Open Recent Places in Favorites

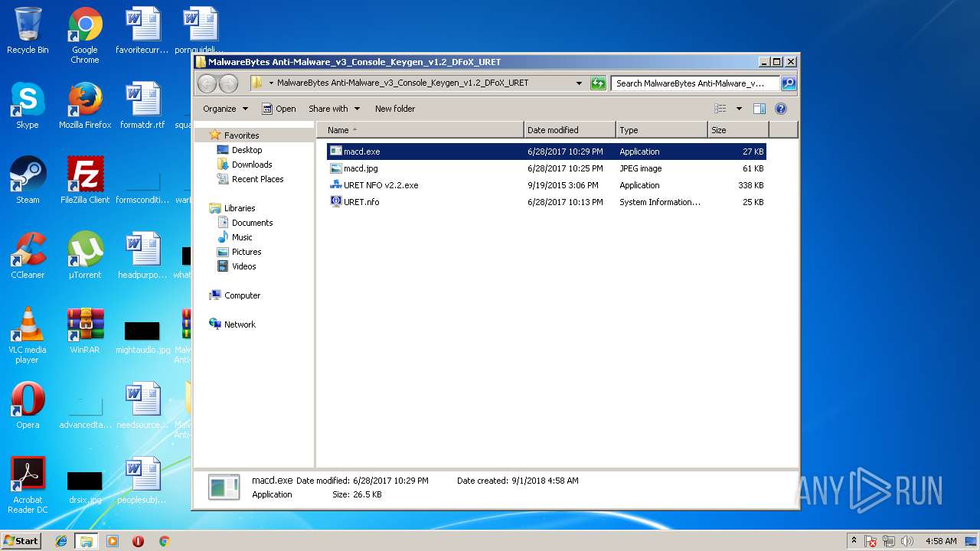coord(257,179)
